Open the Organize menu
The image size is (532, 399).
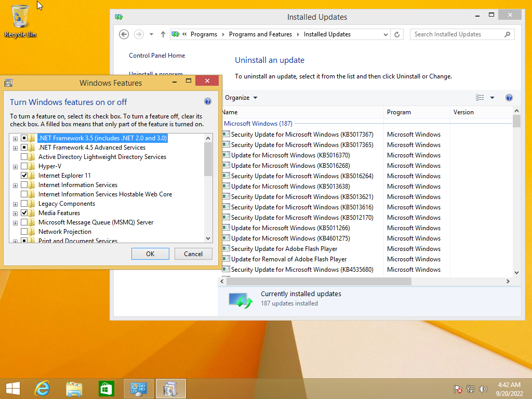coord(241,98)
